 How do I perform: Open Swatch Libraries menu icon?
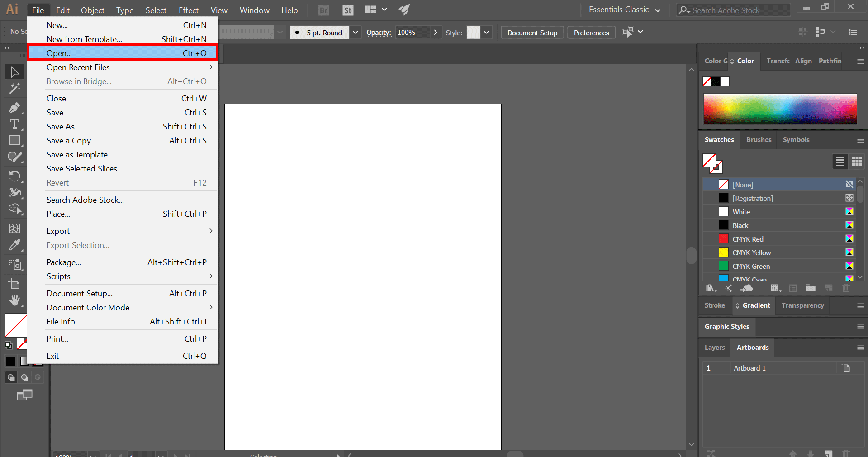[x=711, y=288]
